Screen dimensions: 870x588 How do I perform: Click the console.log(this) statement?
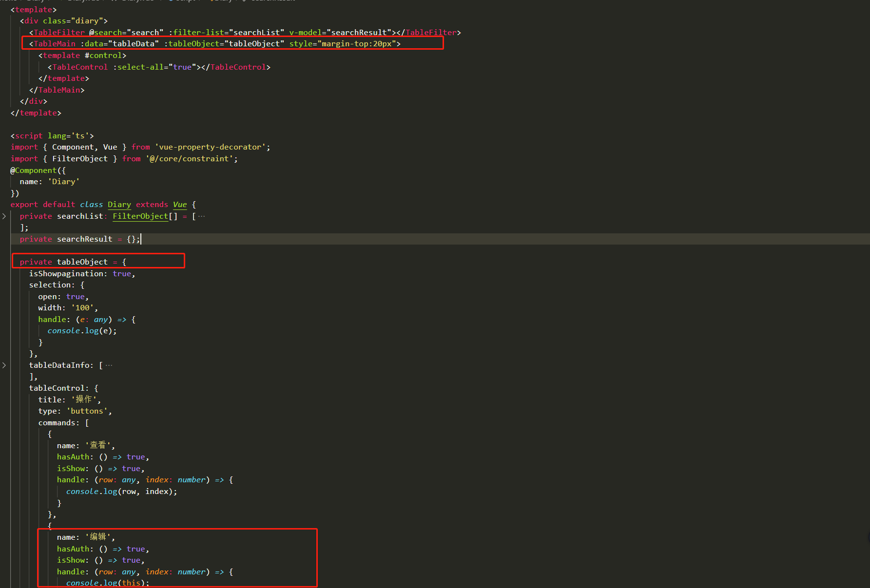click(x=108, y=583)
